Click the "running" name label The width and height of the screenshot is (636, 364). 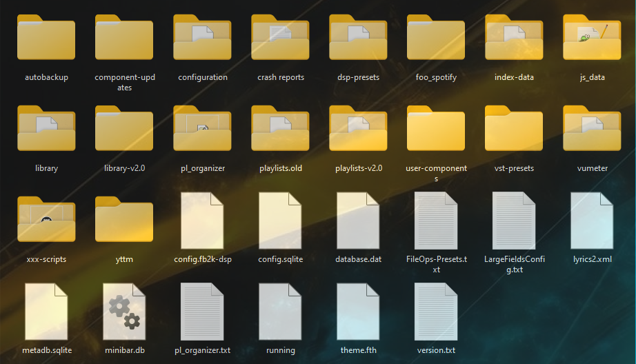point(281,351)
